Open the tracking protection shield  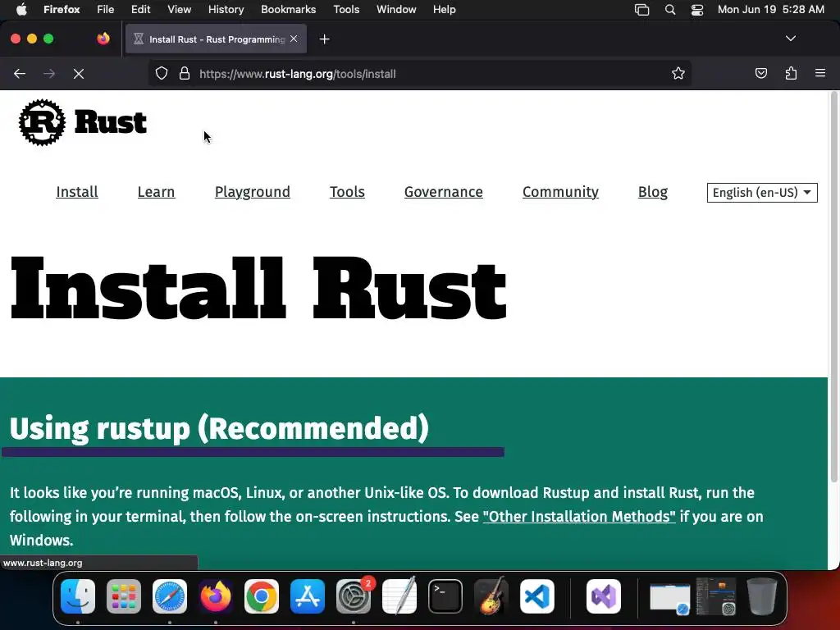coord(162,73)
